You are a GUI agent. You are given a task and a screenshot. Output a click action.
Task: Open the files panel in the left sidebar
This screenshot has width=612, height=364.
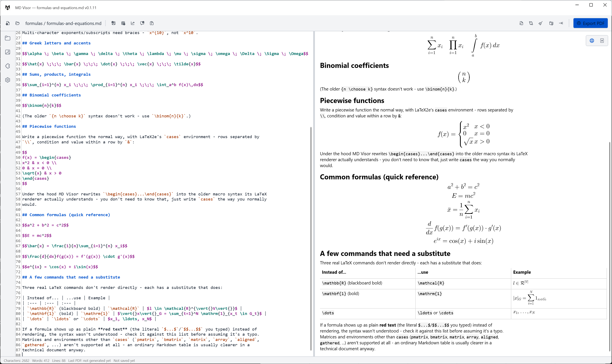[8, 38]
